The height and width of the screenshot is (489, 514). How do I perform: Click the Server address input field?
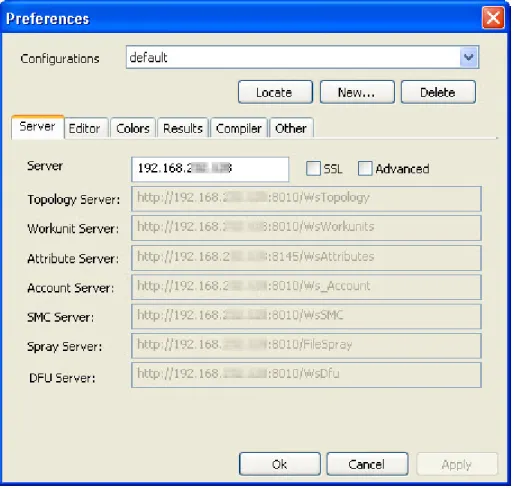(x=210, y=169)
